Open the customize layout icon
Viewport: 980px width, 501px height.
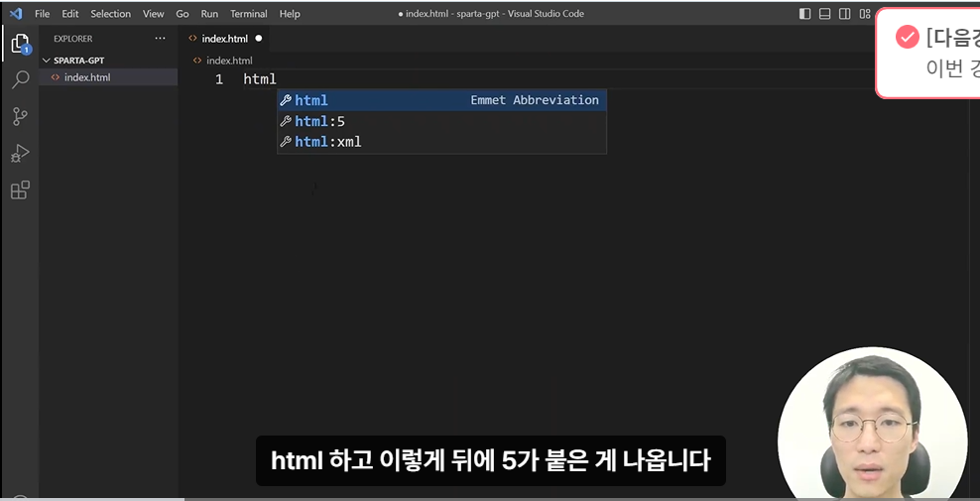[x=864, y=13]
